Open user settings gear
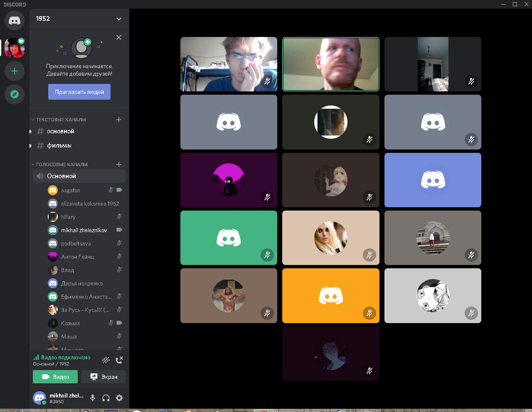The width and height of the screenshot is (532, 412). click(119, 398)
